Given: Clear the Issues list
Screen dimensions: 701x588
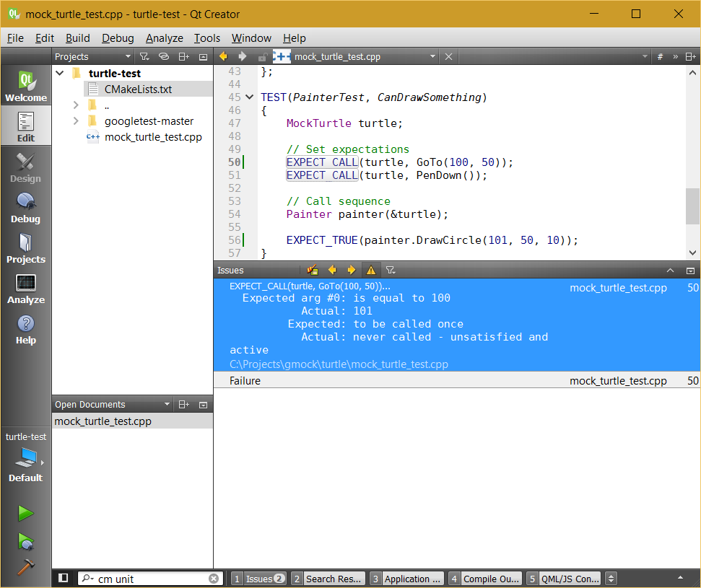Looking at the screenshot, I should tap(313, 270).
